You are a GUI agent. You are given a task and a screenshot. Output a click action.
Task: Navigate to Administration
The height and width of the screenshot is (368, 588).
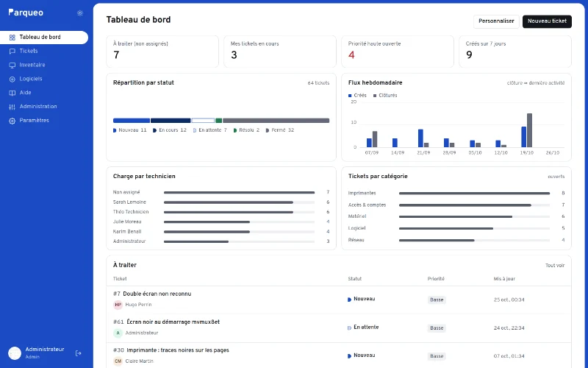point(44,107)
